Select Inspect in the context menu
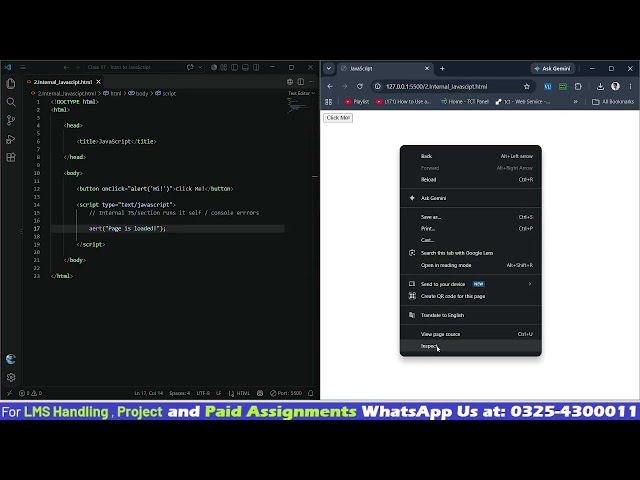Viewport: 640px width, 480px height. pyautogui.click(x=471, y=346)
